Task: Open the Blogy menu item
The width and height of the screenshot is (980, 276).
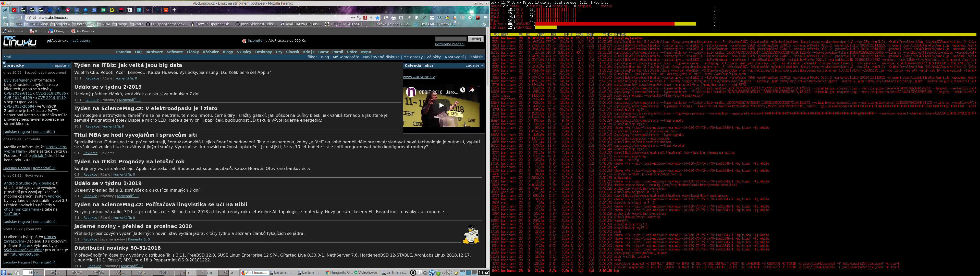Action: click(228, 52)
